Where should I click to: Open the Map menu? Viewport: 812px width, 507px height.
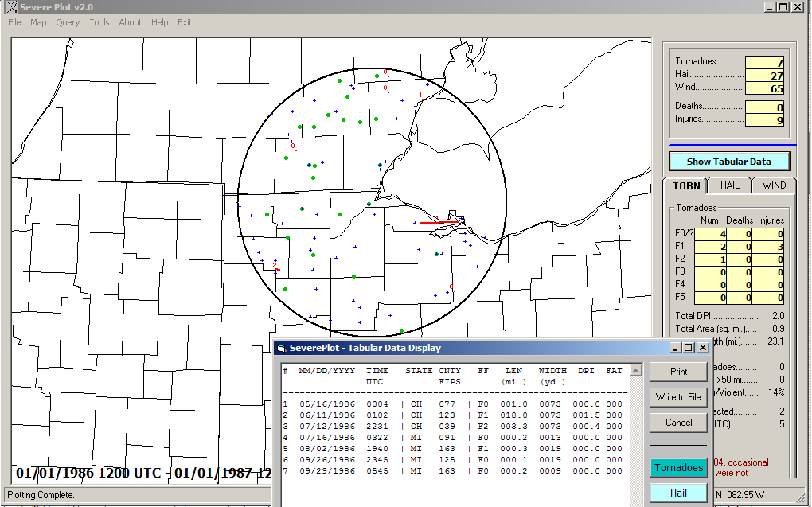coord(38,22)
